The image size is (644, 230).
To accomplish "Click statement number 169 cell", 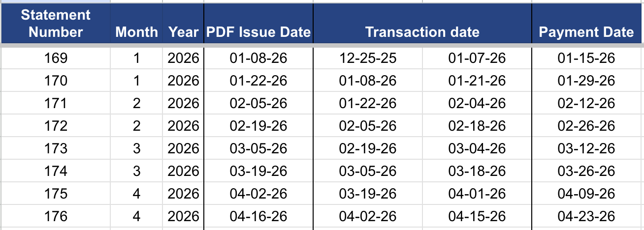I will (x=56, y=58).
